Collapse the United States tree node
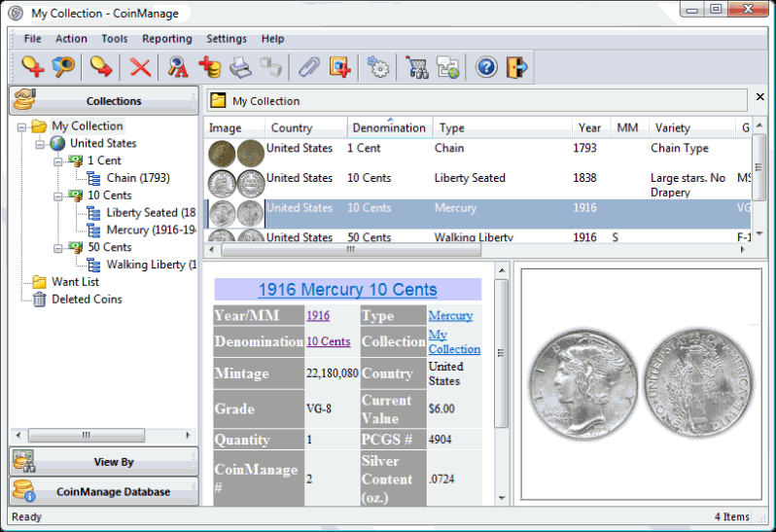 40,145
